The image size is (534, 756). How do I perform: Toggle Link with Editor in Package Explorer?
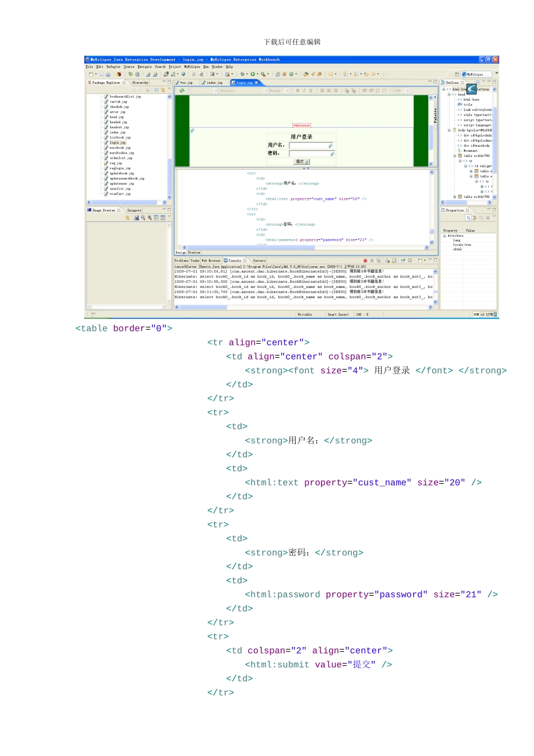163,90
